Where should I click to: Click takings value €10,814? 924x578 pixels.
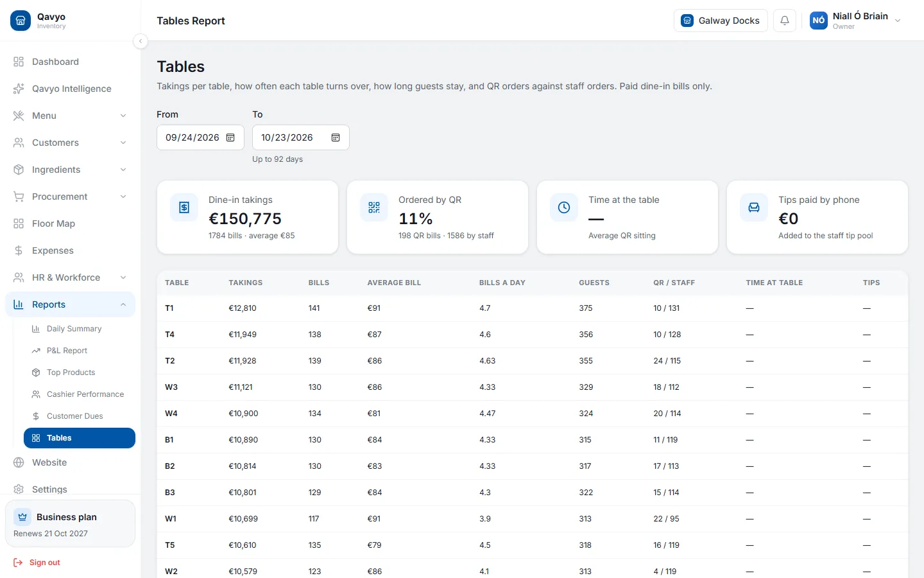(x=243, y=466)
